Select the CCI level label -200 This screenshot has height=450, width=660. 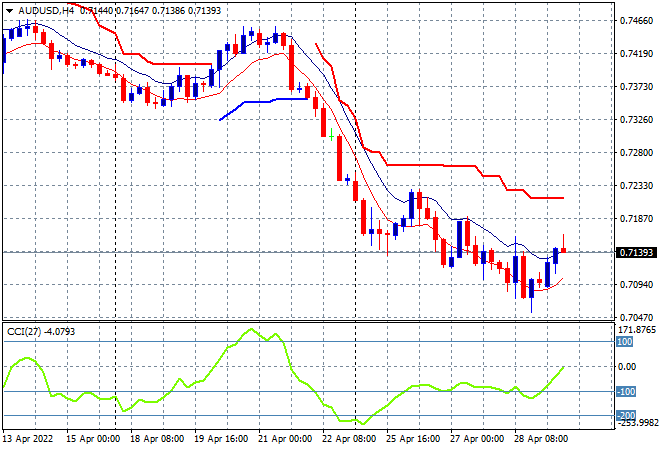click(x=626, y=416)
